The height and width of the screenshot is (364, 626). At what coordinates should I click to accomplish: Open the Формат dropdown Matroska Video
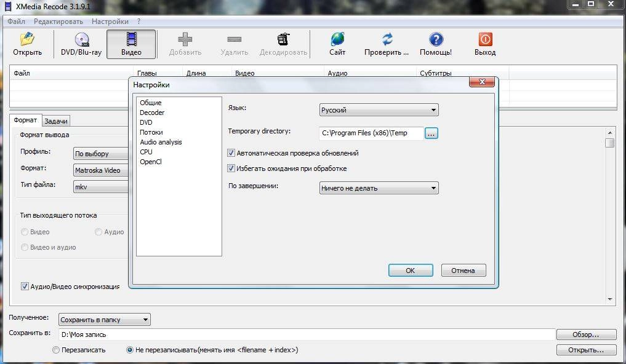click(101, 170)
